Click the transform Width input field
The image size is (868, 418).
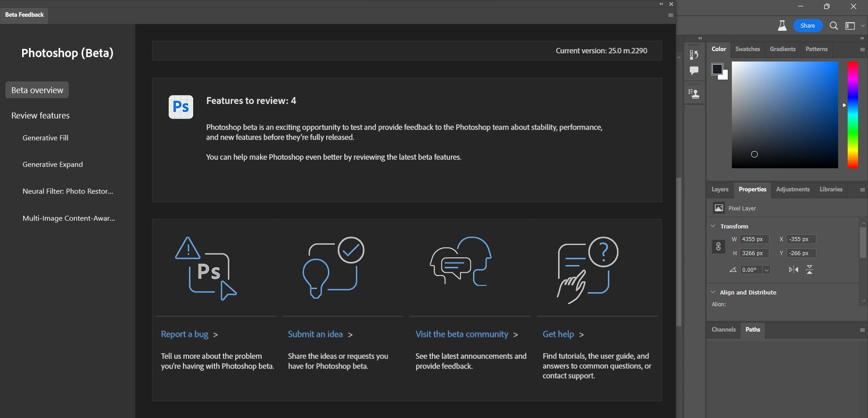(x=754, y=239)
